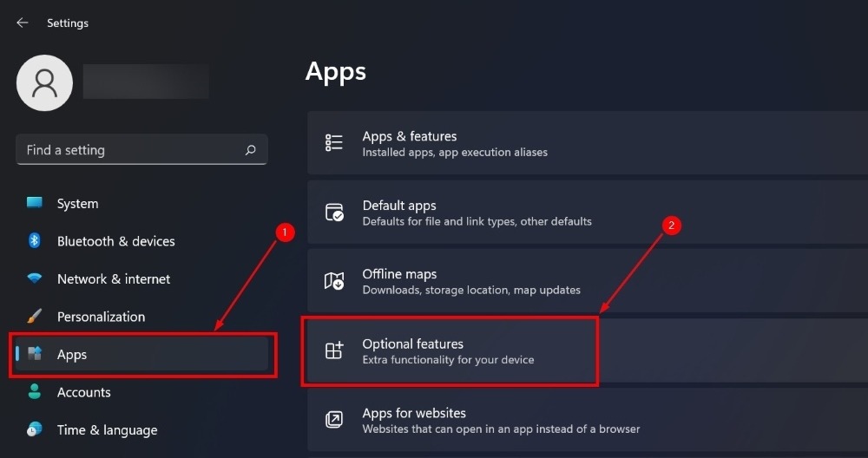Click the Default apps icon
The width and height of the screenshot is (868, 458).
point(334,212)
